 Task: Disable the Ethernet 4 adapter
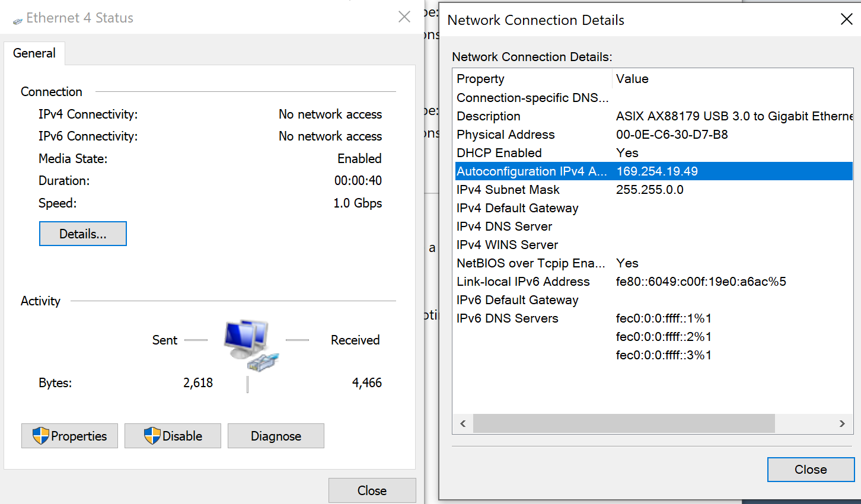173,436
